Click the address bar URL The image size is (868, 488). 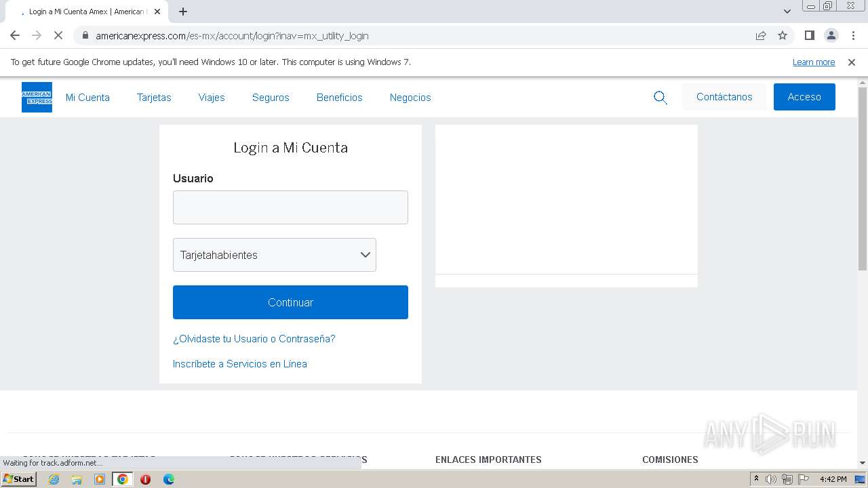pyautogui.click(x=232, y=36)
